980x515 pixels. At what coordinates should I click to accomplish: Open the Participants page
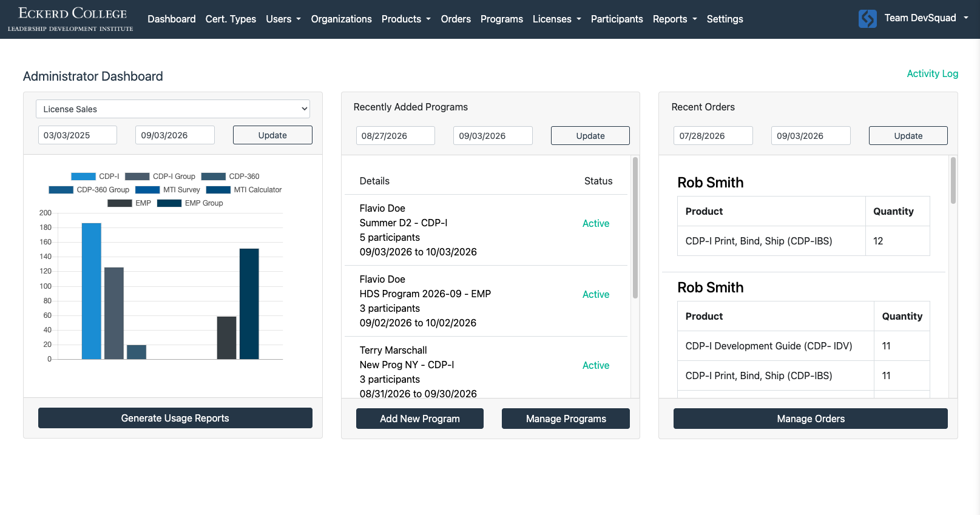click(x=617, y=19)
